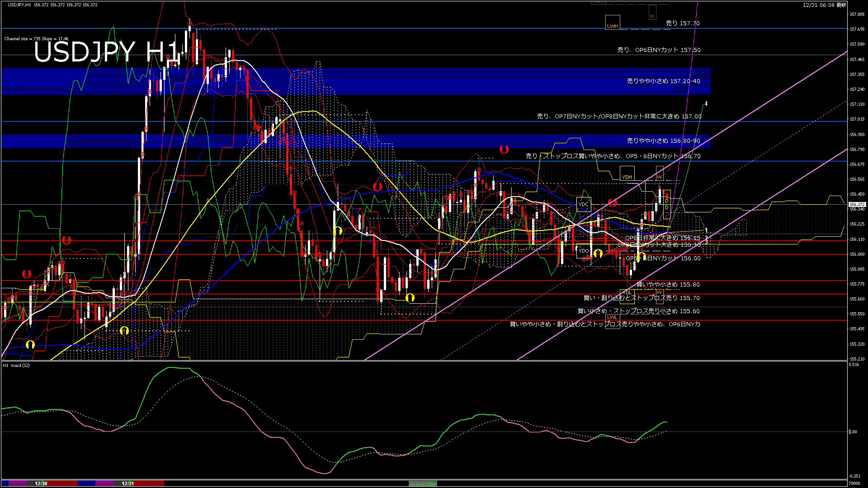This screenshot has height=488, width=868.
Task: Click the Channel size Slope info label
Action: point(36,39)
